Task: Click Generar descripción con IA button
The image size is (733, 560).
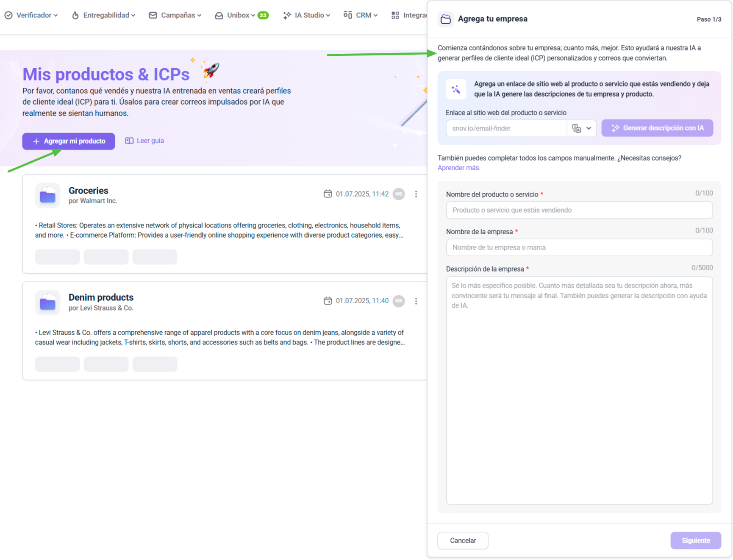Action: (657, 128)
